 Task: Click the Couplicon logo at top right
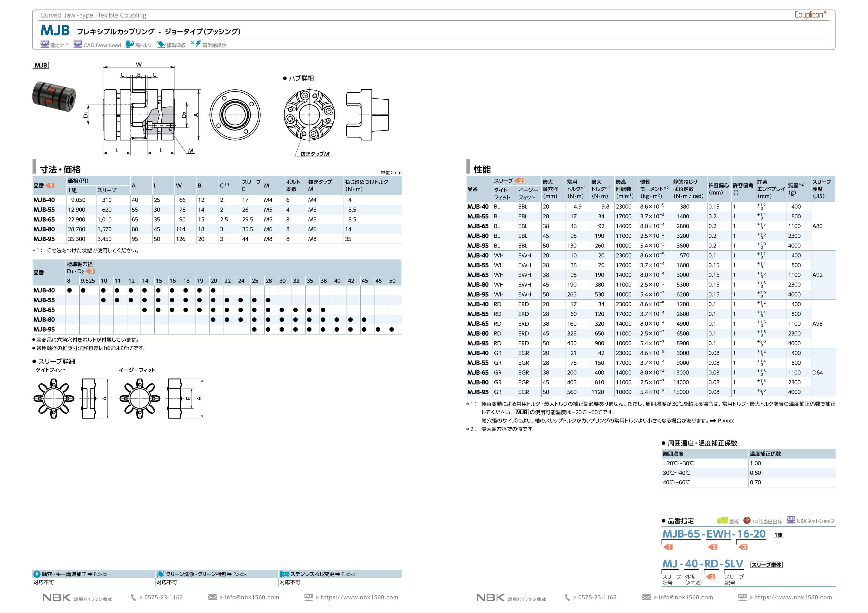pyautogui.click(x=810, y=15)
